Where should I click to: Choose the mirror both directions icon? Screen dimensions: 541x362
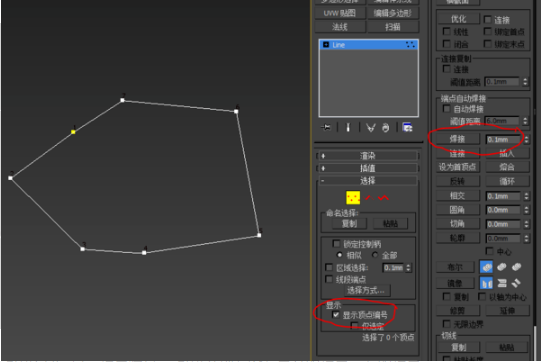[x=516, y=283]
